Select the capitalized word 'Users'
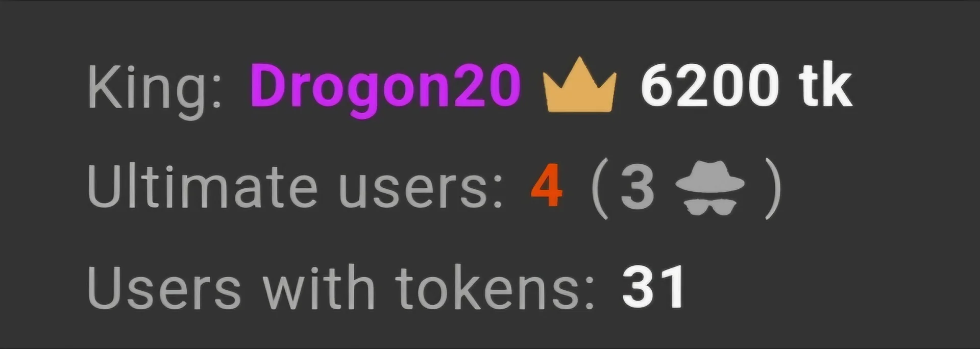 point(164,287)
